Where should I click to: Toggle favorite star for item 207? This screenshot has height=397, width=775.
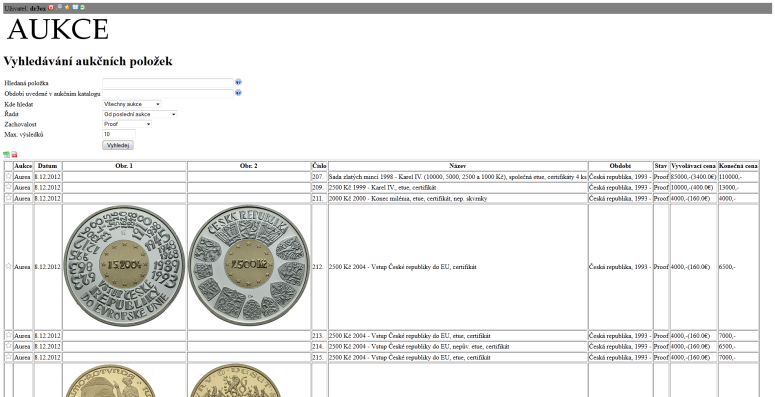coord(8,176)
